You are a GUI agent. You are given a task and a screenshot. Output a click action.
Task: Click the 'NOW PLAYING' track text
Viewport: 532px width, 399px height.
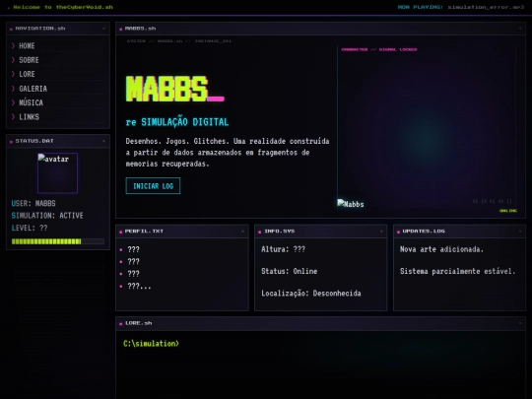point(461,7)
